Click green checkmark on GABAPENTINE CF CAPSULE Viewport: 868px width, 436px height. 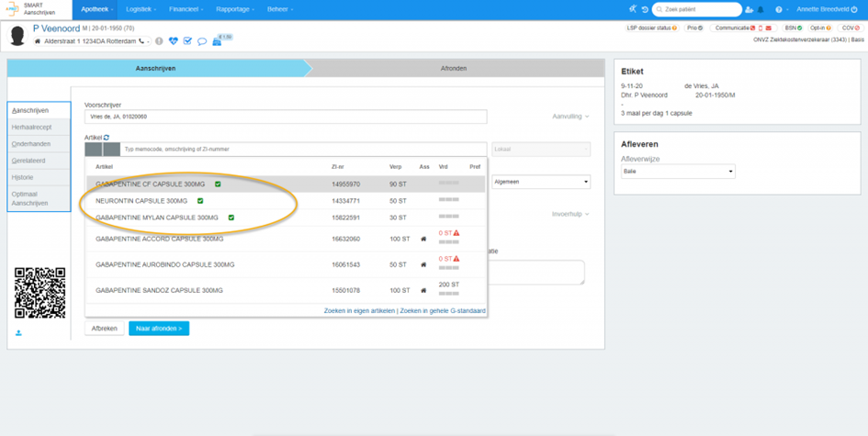(219, 184)
